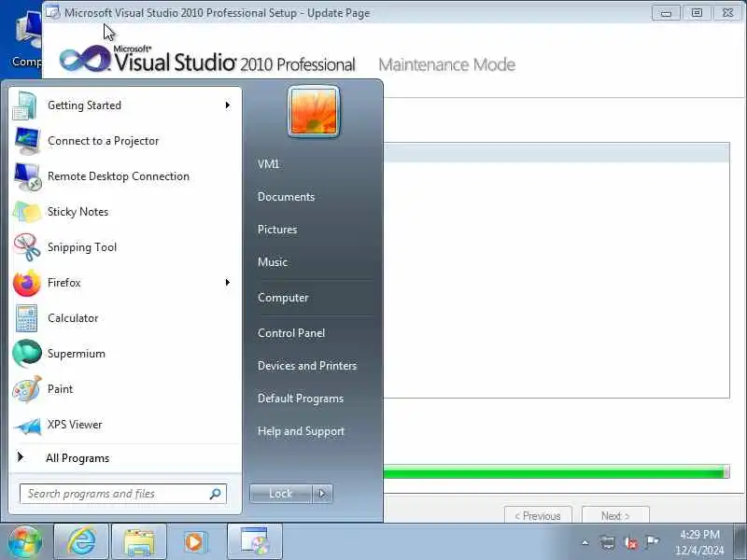
Task: Open Documents from the Start menu
Action: pyautogui.click(x=286, y=197)
